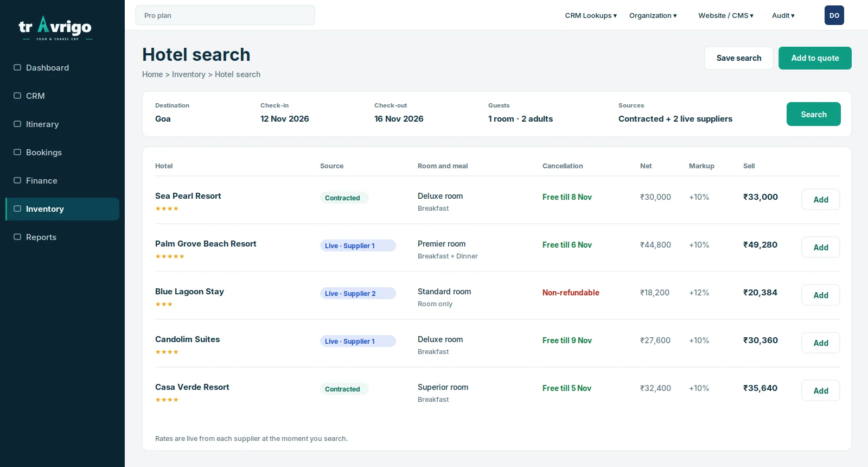
Task: Click the Dashboard sidebar icon
Action: tap(17, 67)
